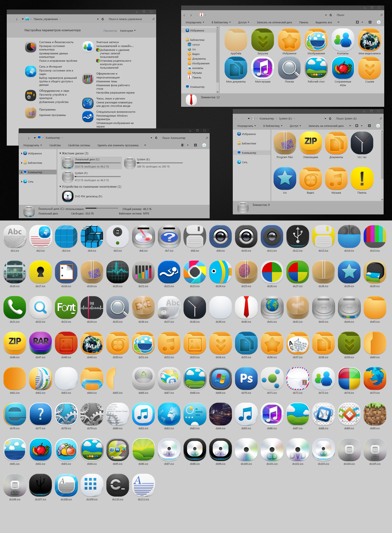Click Выделить все in top window
Viewport: 392px width, 533px height.
pyautogui.click(x=324, y=22)
